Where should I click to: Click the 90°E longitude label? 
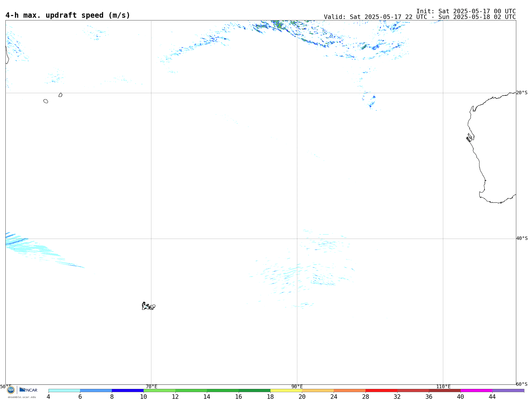point(297,386)
